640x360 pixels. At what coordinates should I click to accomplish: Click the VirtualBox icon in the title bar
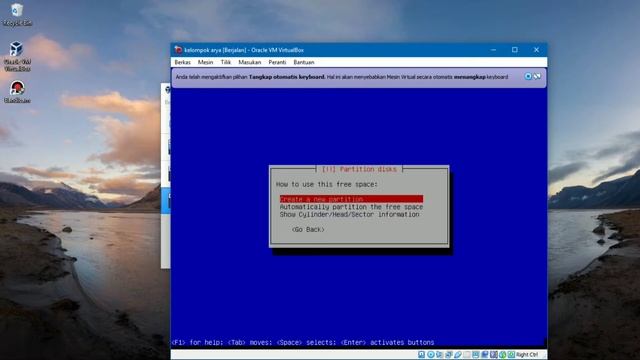point(178,50)
